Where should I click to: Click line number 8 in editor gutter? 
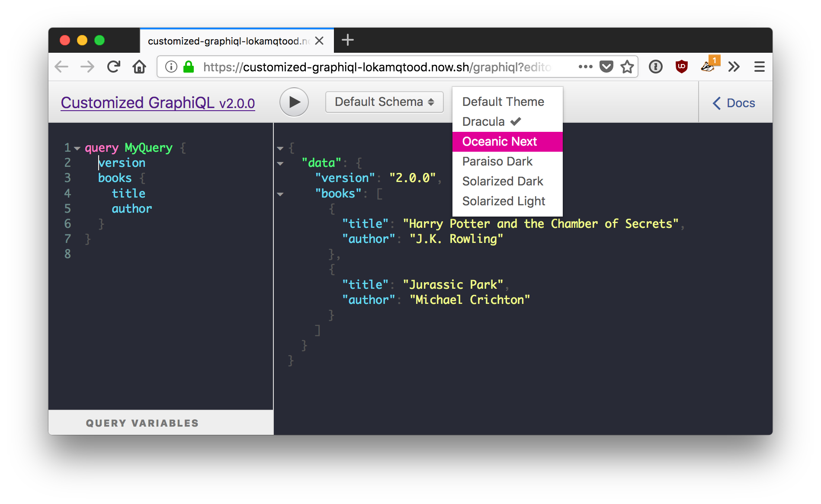[x=67, y=254]
